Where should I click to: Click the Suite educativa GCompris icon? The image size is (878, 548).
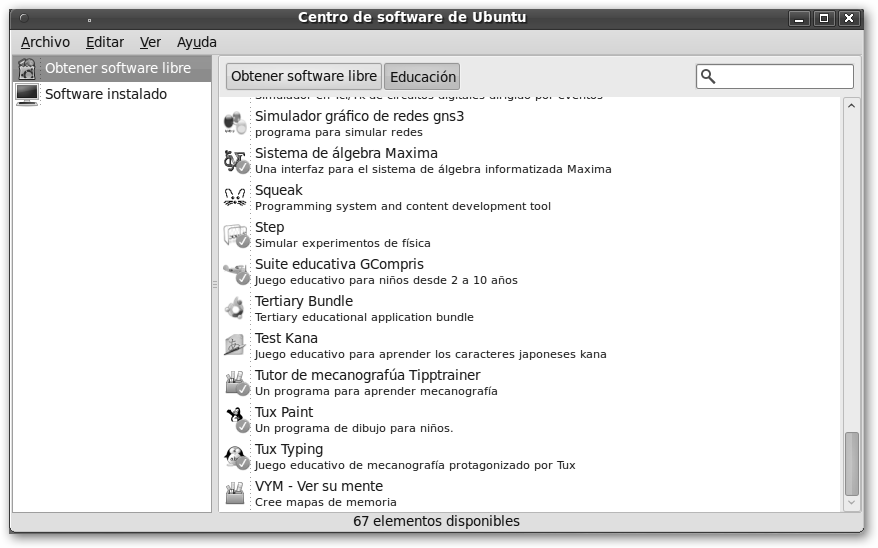235,271
